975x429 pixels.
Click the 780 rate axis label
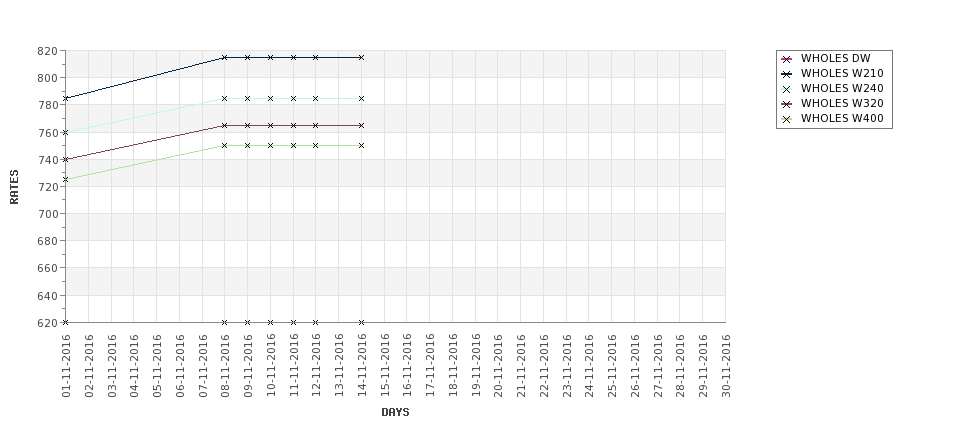coord(48,105)
